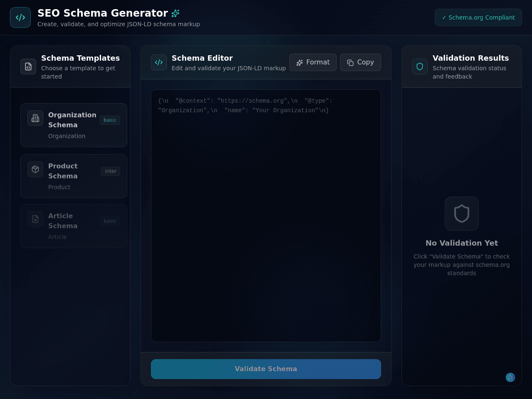The image size is (532, 399).
Task: Click the large shield icon above No Validation Yet
Action: pos(462,214)
